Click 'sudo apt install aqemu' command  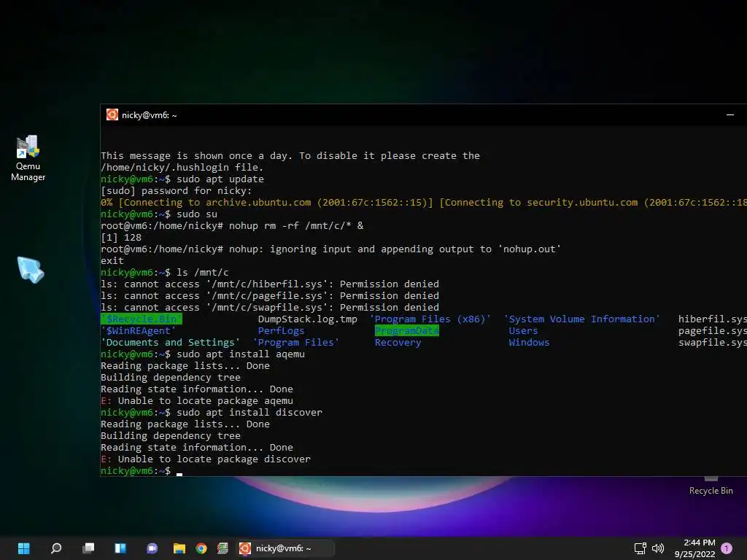(241, 354)
